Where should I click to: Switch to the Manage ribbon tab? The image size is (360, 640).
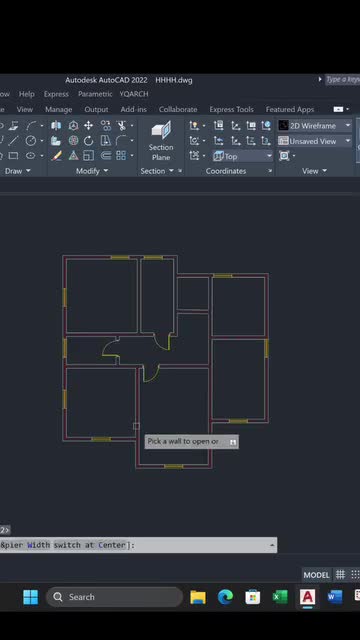coord(59,109)
